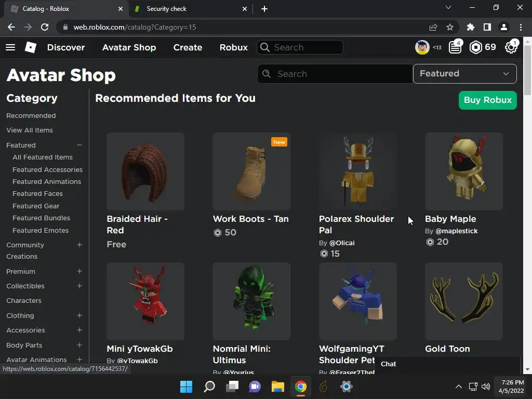Screen dimensions: 532x399
Task: Click the page vertical scrollbar thumb
Action: (x=528, y=70)
